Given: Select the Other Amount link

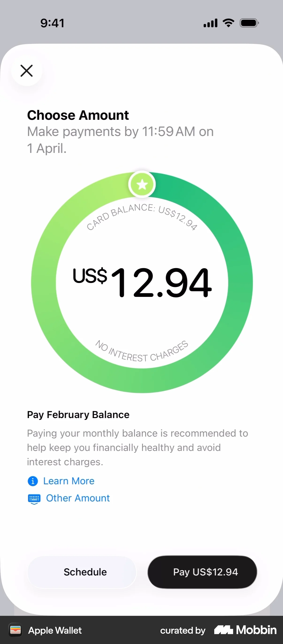Looking at the screenshot, I should coord(78,498).
